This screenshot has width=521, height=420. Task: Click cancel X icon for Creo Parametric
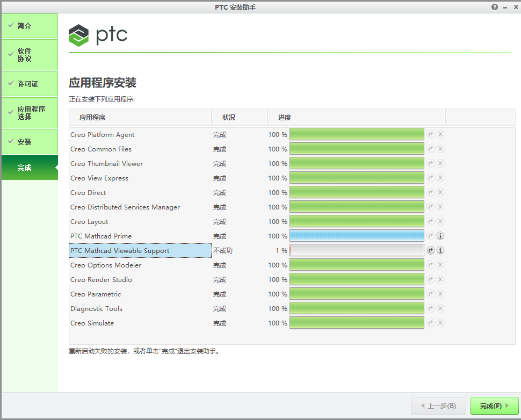[x=440, y=294]
